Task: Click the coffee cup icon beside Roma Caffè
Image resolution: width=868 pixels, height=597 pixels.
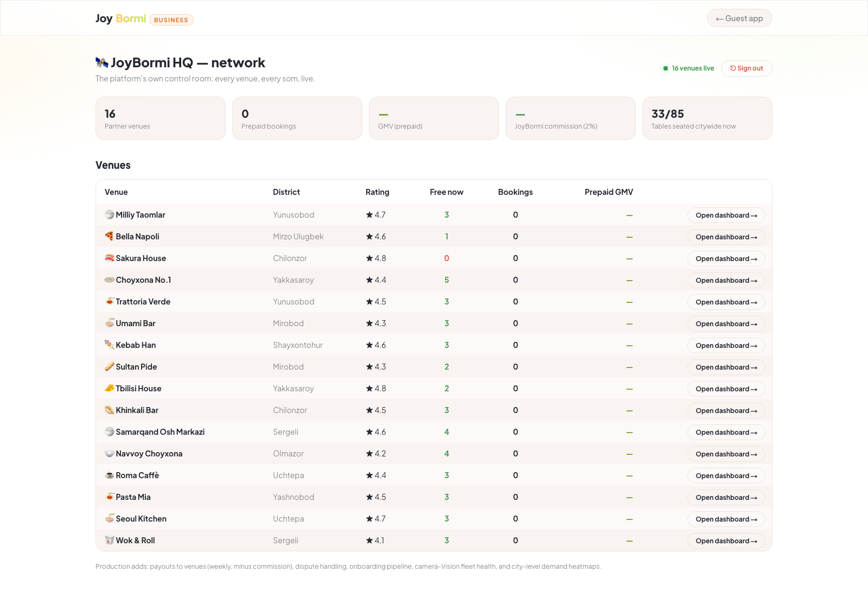Action: point(109,475)
